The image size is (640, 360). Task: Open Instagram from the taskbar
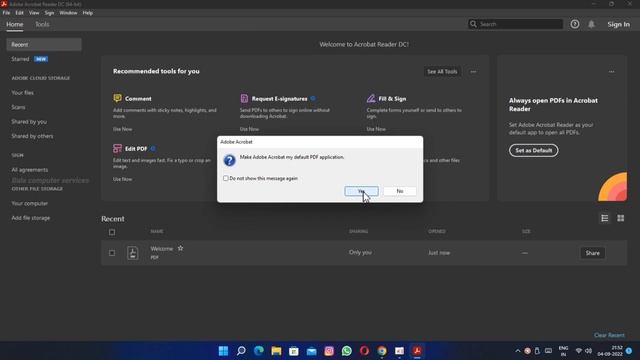click(329, 351)
